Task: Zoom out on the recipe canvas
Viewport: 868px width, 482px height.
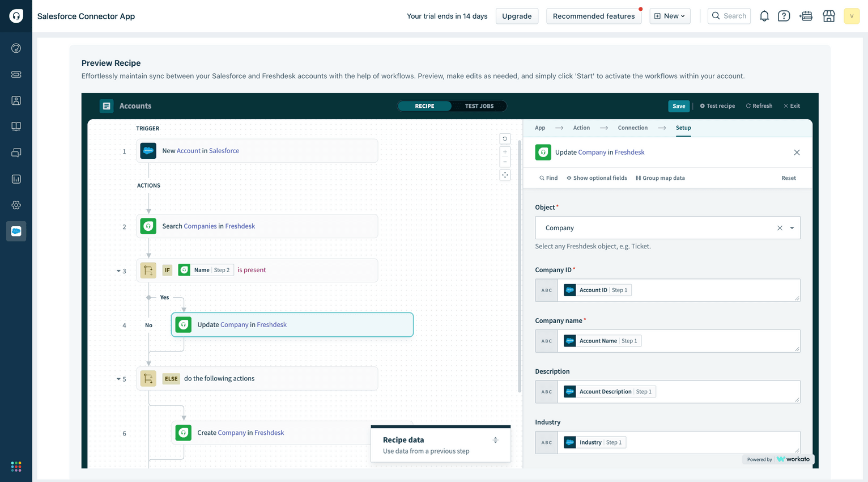Action: point(505,162)
